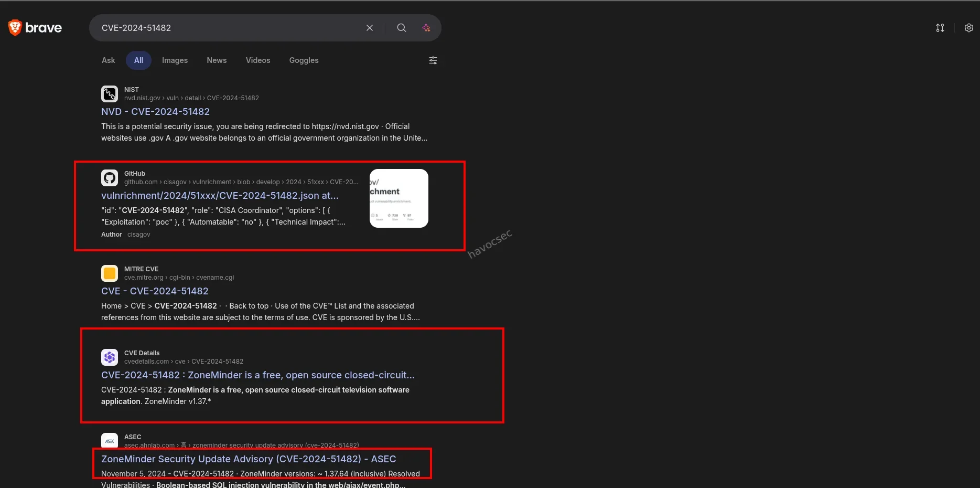This screenshot has width=980, height=488.
Task: Open CVE - CVE-2024-51482 MITRE result
Action: (155, 291)
